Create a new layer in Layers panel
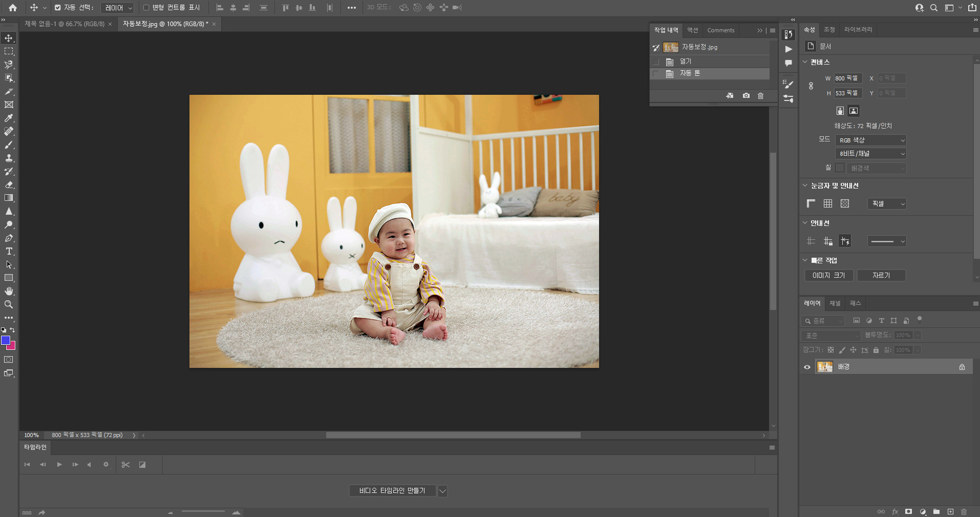This screenshot has height=517, width=980. [950, 511]
